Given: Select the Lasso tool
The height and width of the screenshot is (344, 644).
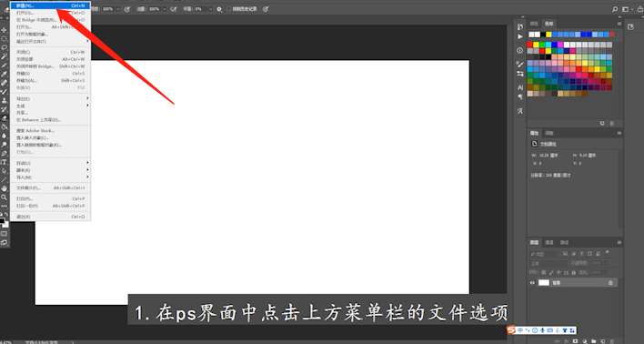Looking at the screenshot, I should (5, 47).
